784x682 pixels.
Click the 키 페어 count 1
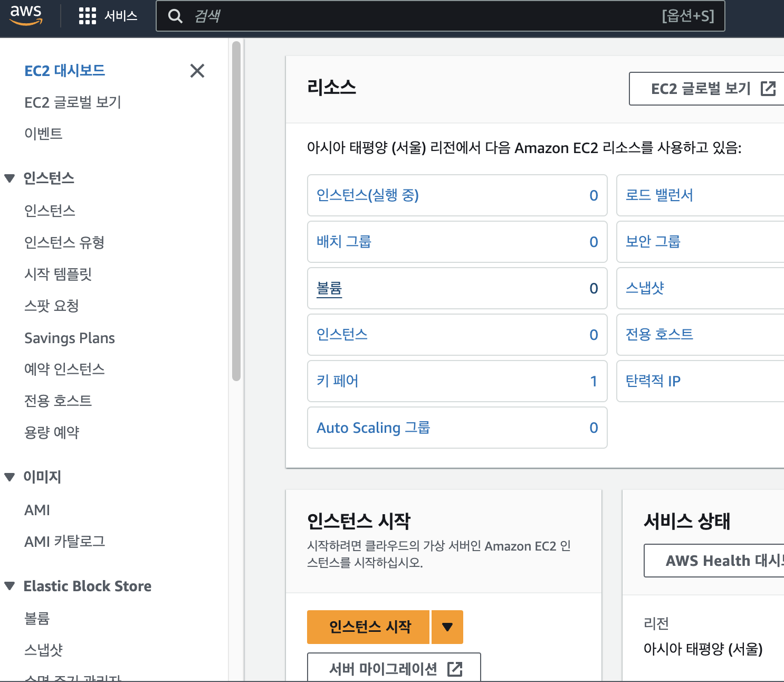click(594, 381)
